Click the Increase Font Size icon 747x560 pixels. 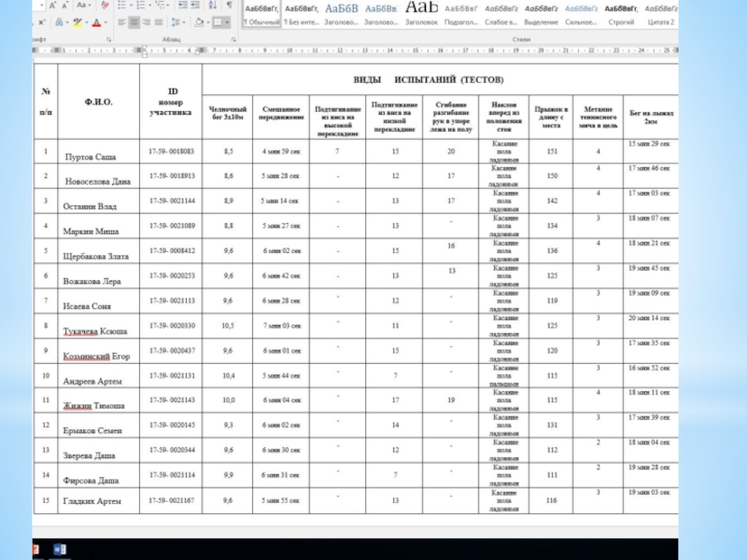[52, 6]
